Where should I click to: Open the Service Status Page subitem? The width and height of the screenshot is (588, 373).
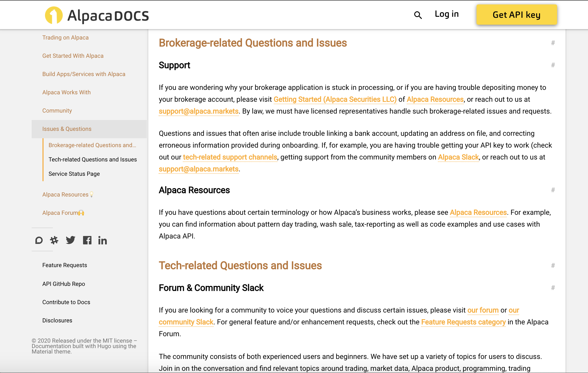click(74, 174)
